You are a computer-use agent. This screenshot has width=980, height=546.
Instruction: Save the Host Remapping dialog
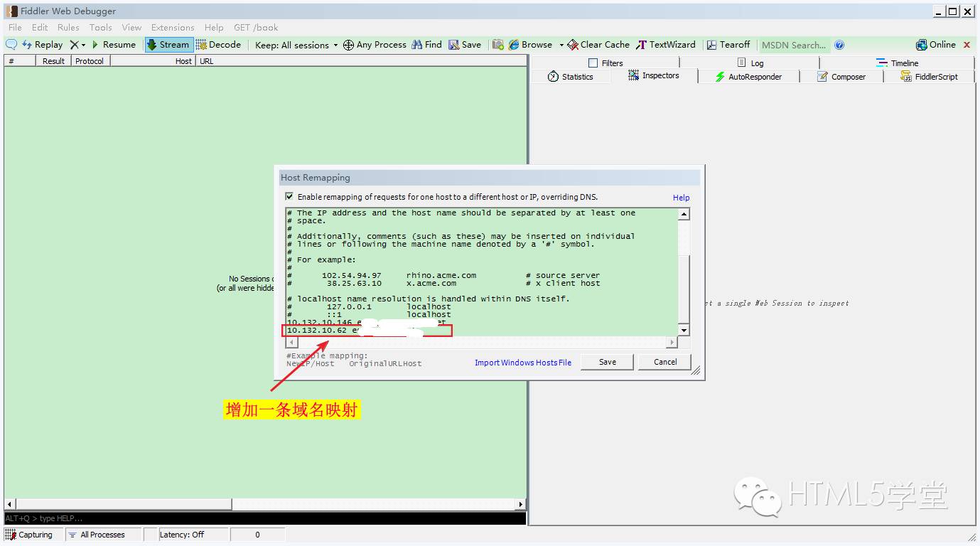608,362
